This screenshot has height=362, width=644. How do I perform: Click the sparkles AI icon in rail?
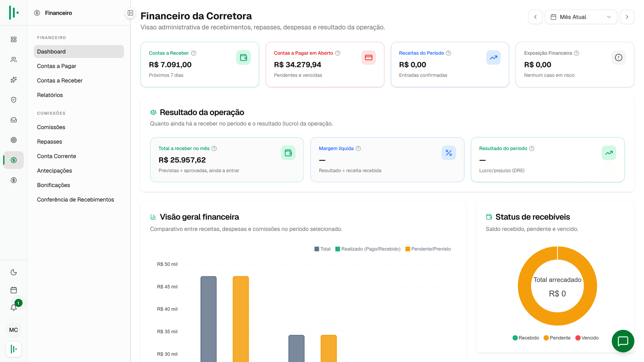click(x=13, y=80)
